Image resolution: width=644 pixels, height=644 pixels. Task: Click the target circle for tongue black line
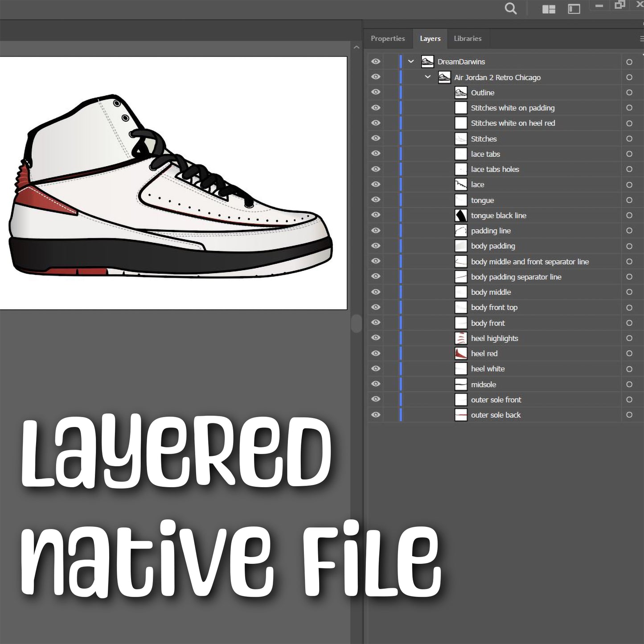(x=629, y=215)
